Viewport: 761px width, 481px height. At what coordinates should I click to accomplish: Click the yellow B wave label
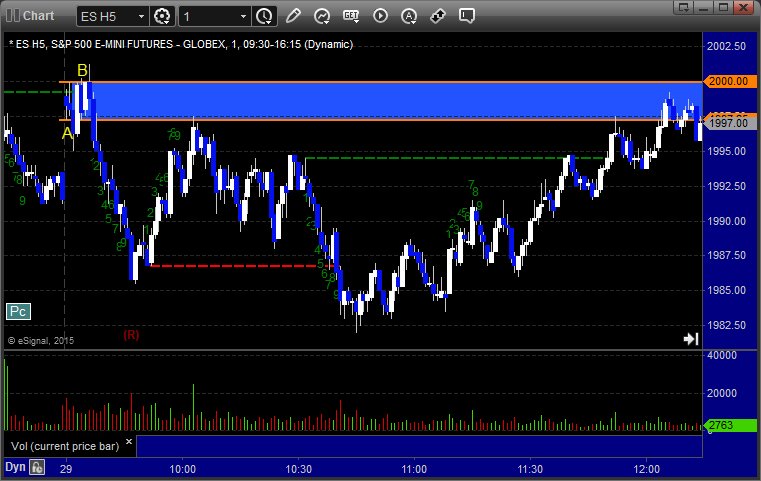point(83,70)
